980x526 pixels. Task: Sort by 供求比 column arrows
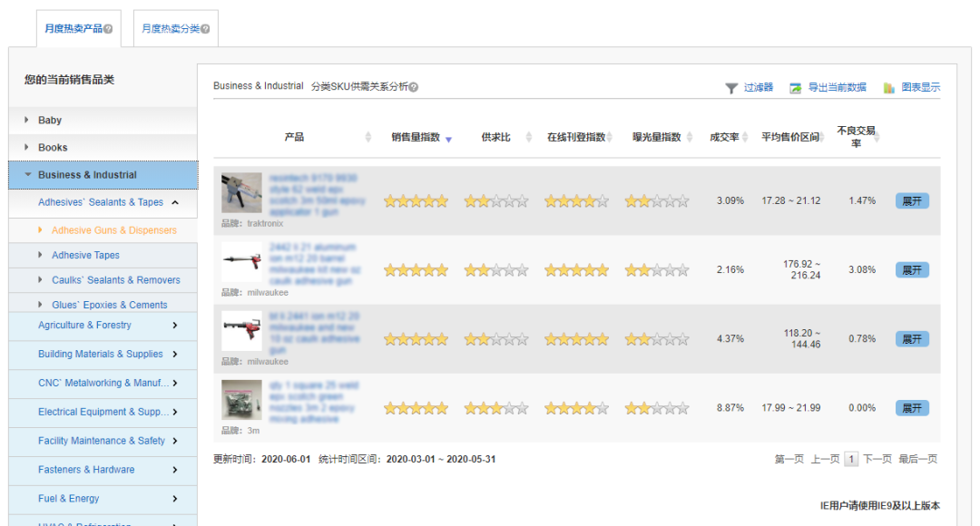[529, 137]
